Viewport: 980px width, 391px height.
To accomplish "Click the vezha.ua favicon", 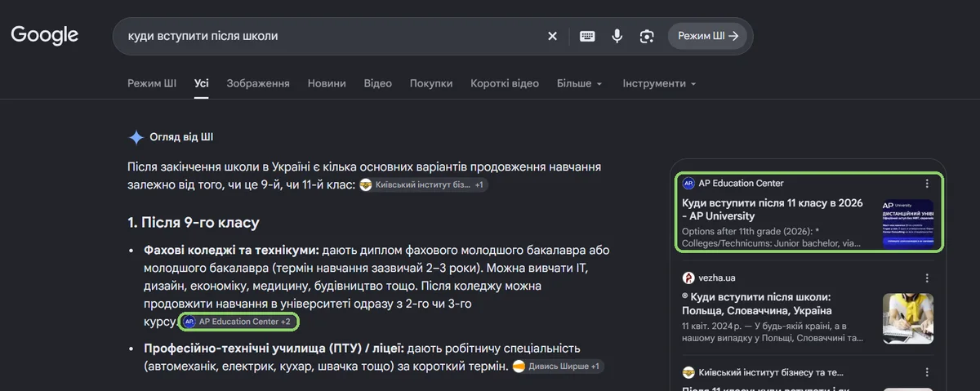I will point(688,278).
